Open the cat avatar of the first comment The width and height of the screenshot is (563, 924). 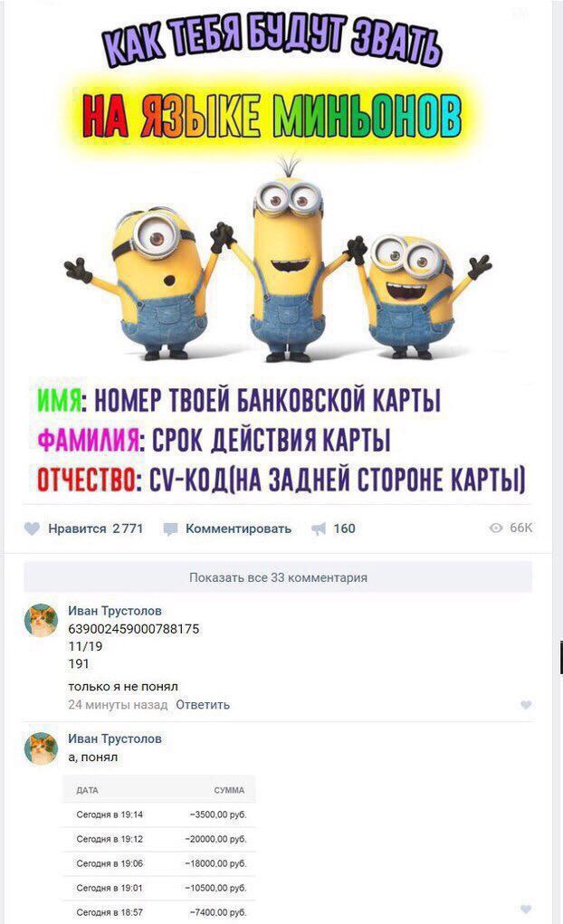41,620
